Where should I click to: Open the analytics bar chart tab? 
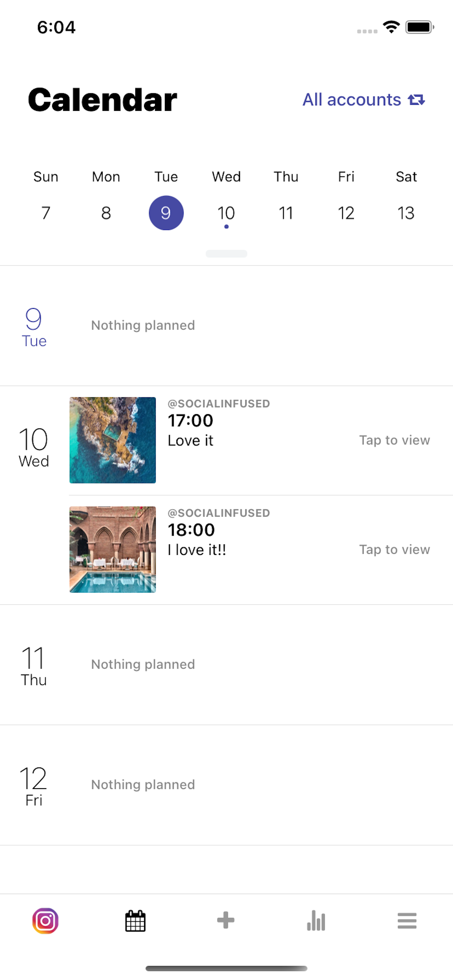click(316, 921)
